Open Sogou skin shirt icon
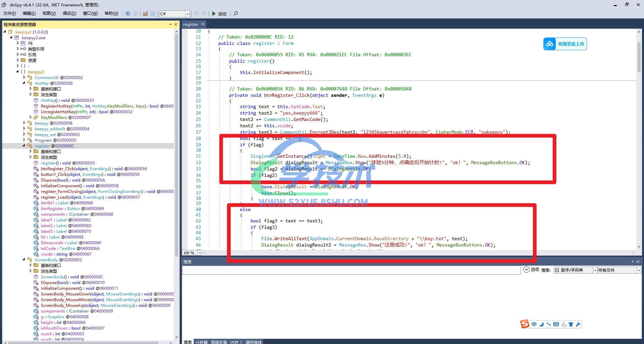644x344 pixels. click(x=571, y=324)
